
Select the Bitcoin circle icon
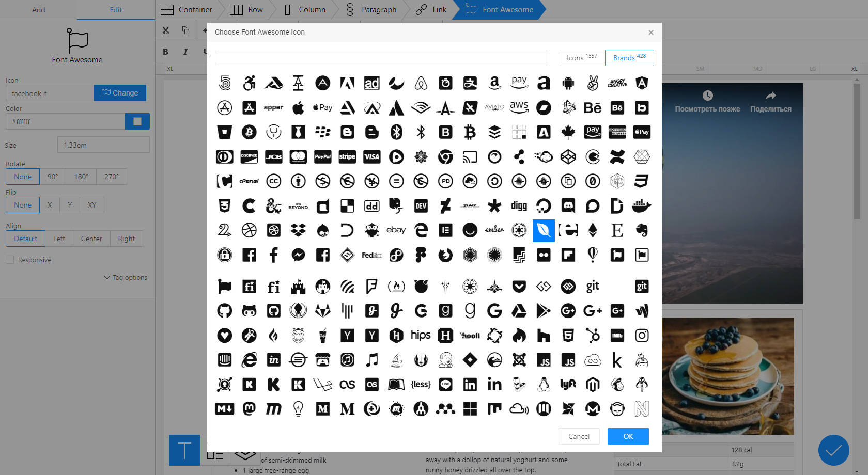(x=249, y=132)
